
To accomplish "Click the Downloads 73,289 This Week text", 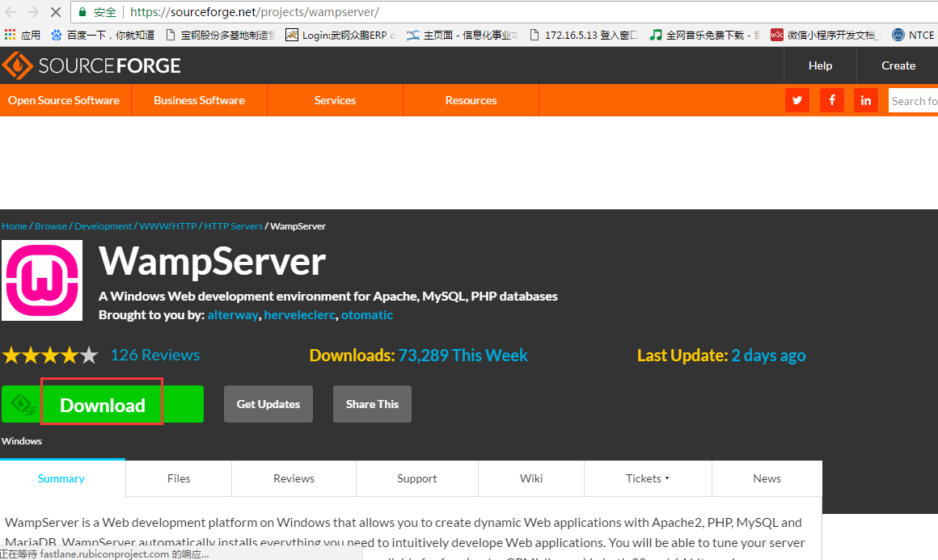I will tap(418, 356).
